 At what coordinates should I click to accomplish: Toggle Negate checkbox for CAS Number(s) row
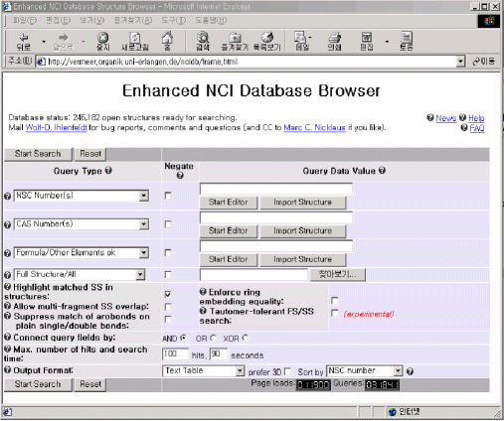168,224
